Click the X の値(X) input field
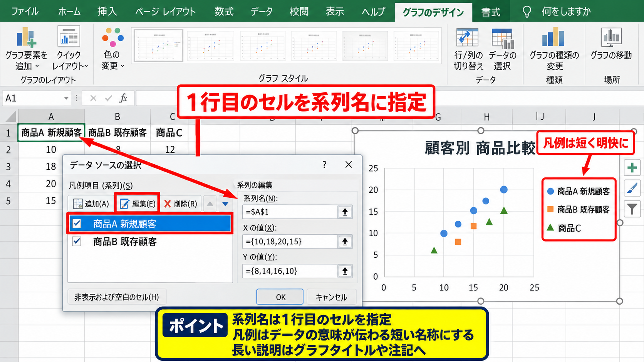This screenshot has height=362, width=644. (290, 242)
